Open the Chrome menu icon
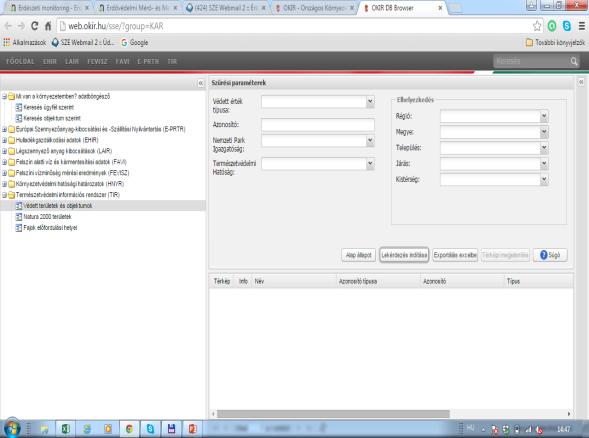 [x=582, y=26]
